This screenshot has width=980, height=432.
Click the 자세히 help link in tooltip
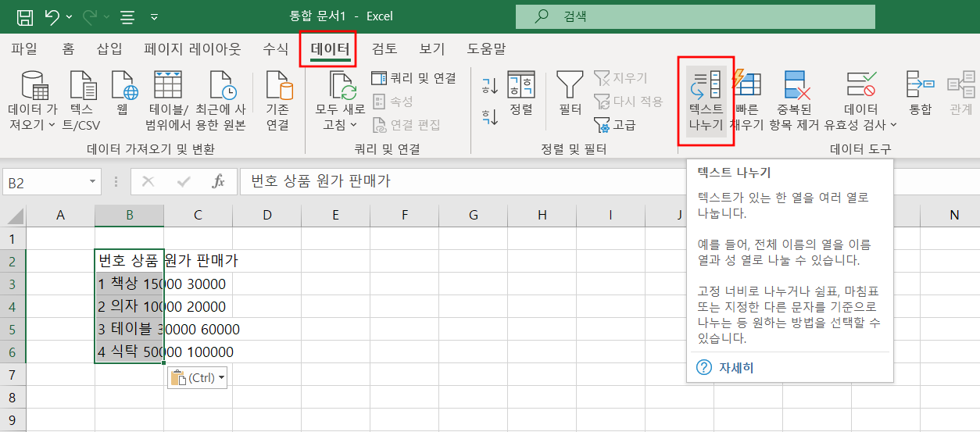736,367
